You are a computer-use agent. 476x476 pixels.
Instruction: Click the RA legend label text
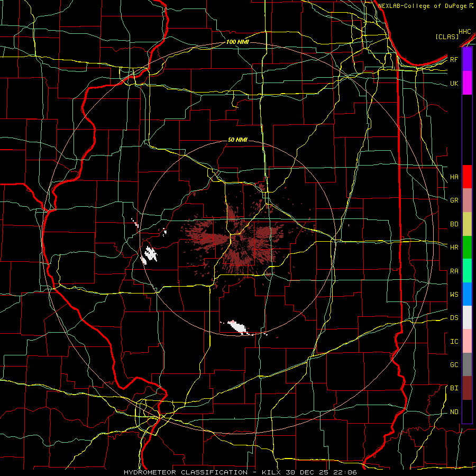coord(454,271)
